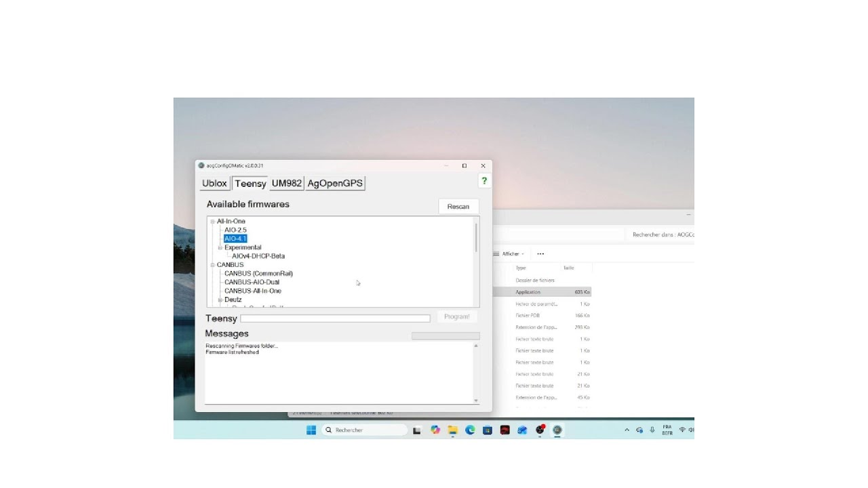Click the taskbar Rechercher search box

point(364,430)
